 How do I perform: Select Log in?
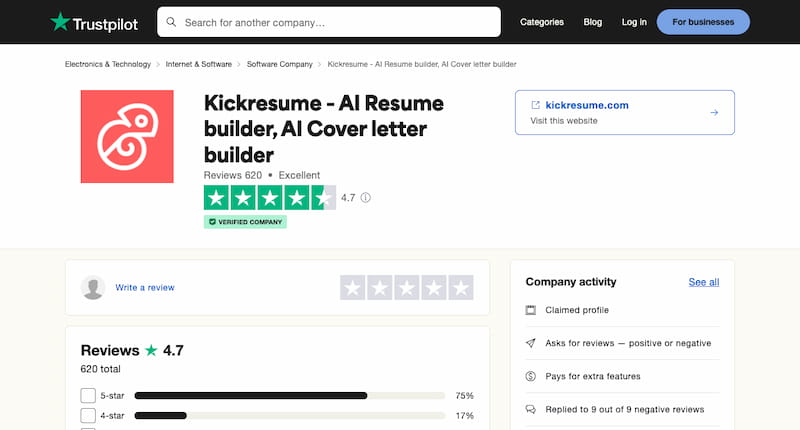tap(634, 22)
